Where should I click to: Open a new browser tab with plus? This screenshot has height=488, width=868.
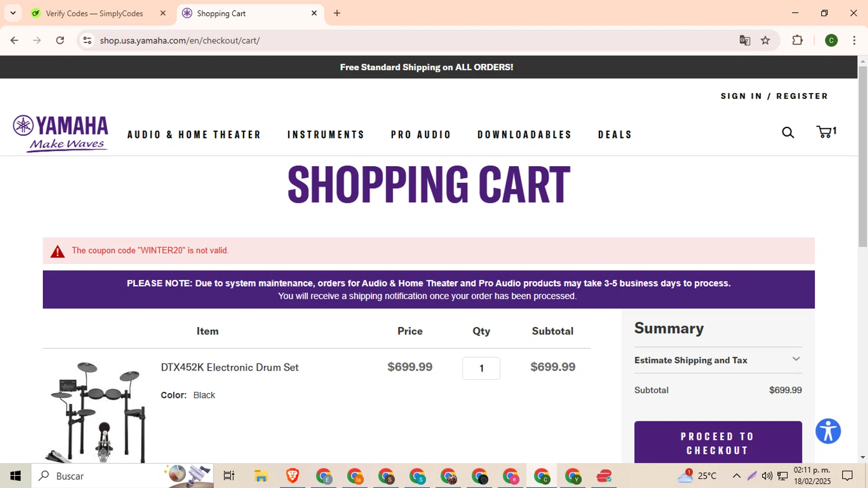click(x=337, y=13)
